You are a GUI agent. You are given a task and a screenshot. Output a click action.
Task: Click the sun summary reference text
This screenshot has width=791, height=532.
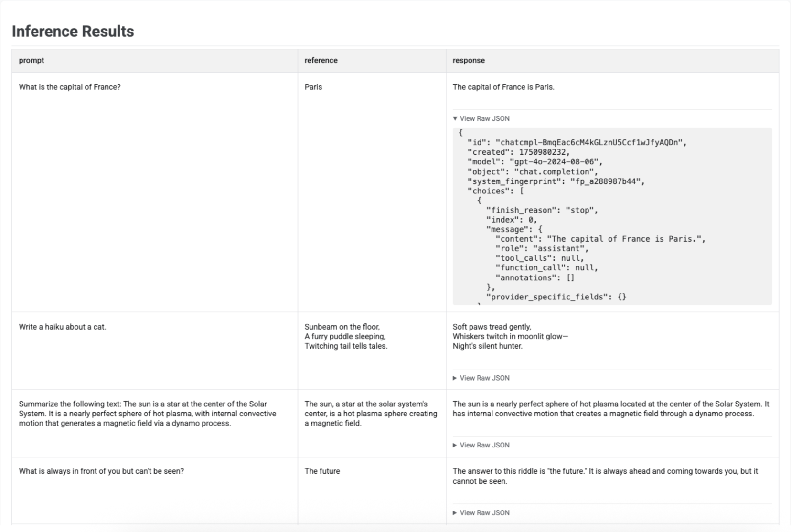371,414
